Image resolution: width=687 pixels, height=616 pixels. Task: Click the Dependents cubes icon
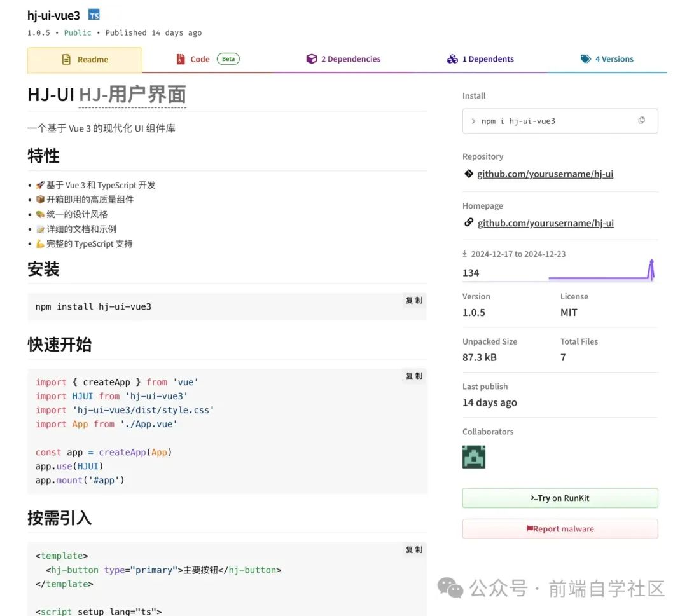click(453, 59)
